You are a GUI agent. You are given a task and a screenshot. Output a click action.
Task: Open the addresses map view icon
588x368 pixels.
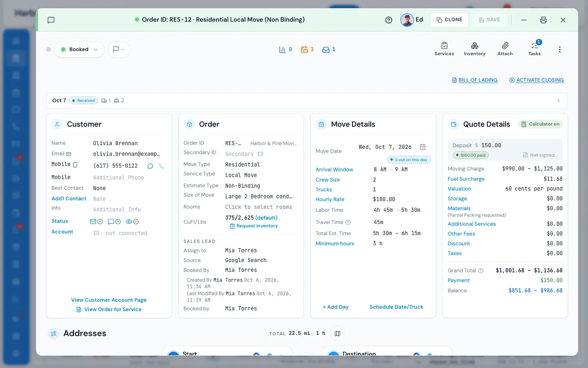coord(337,334)
